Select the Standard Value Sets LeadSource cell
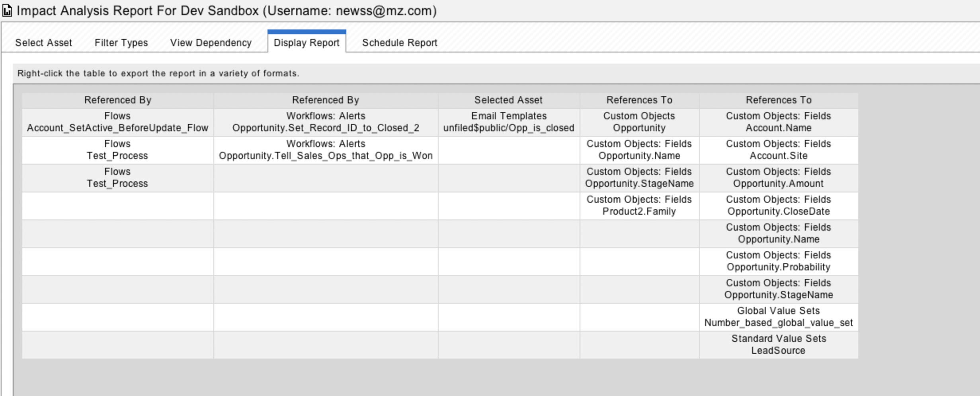Image resolution: width=980 pixels, height=396 pixels. [x=778, y=345]
